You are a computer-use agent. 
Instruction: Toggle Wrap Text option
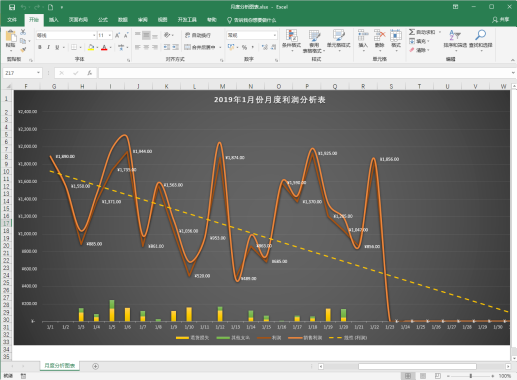[x=198, y=35]
